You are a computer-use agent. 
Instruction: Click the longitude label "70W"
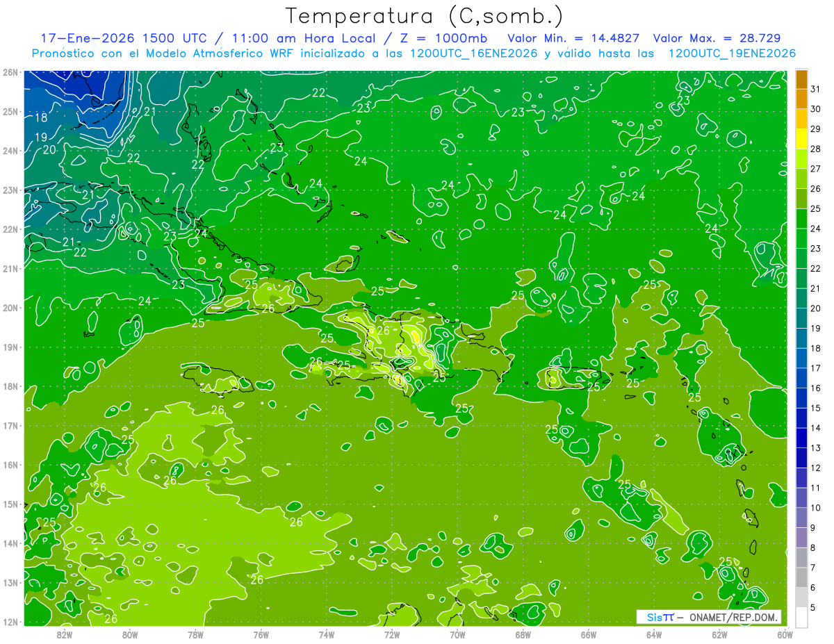pos(457,634)
